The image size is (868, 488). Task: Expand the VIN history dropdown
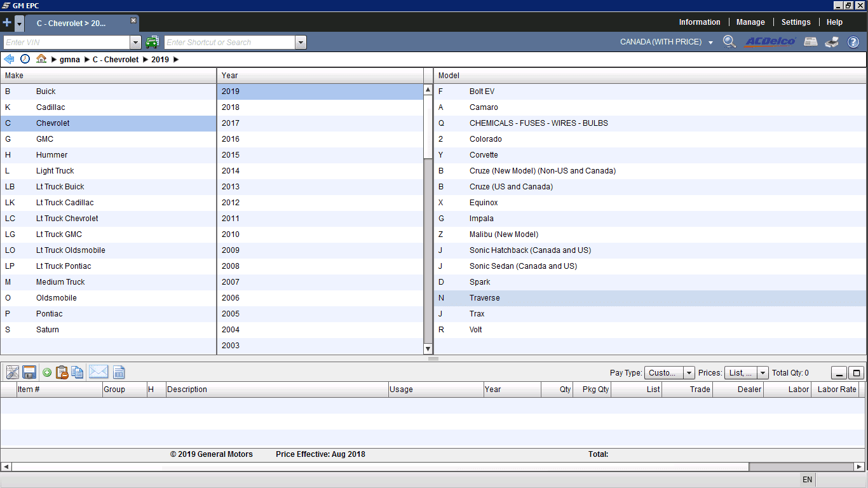(x=135, y=43)
